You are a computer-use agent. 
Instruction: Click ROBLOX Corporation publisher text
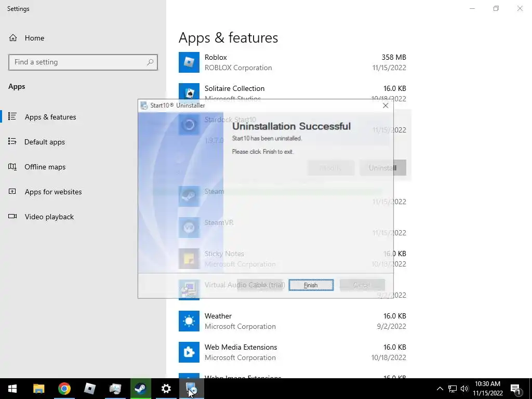click(238, 68)
